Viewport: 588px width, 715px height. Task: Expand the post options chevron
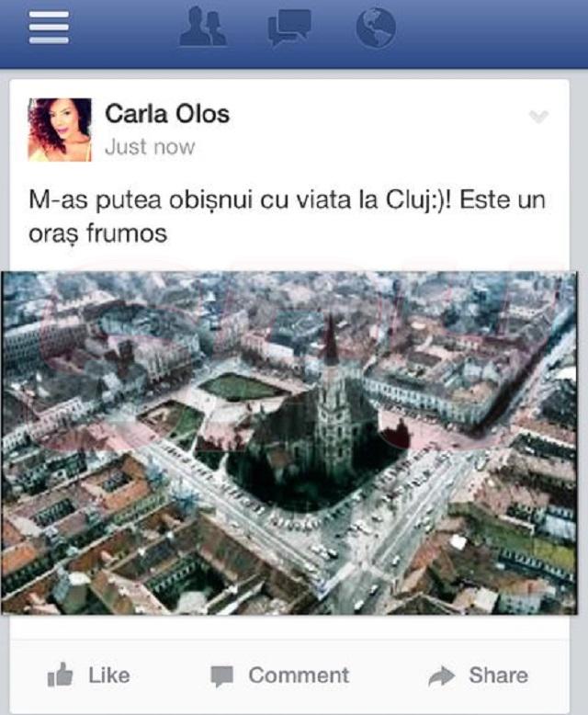tap(538, 117)
